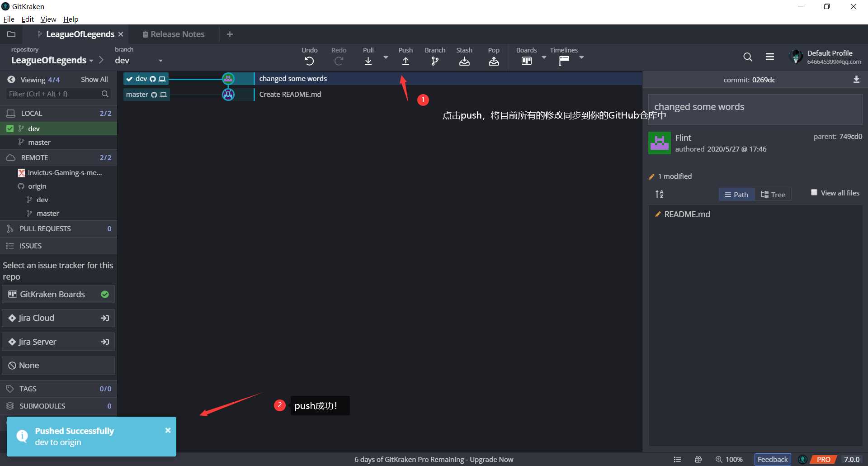Screen dimensions: 868x466
Task: Create a branch with the Branch icon
Action: 435,61
